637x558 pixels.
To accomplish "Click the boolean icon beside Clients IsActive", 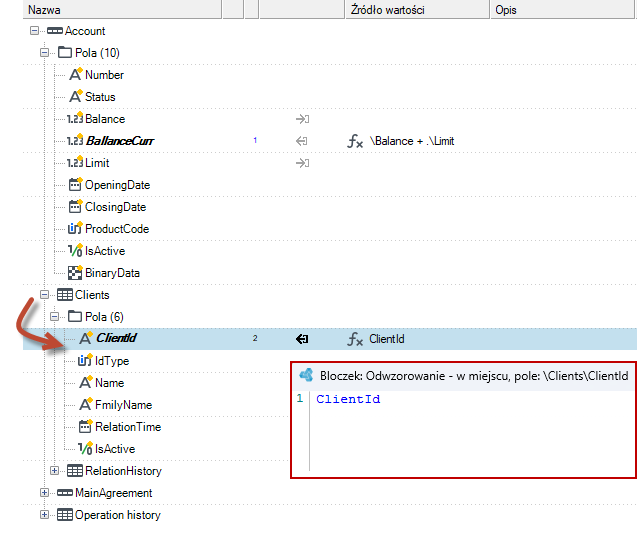I will 85,448.
